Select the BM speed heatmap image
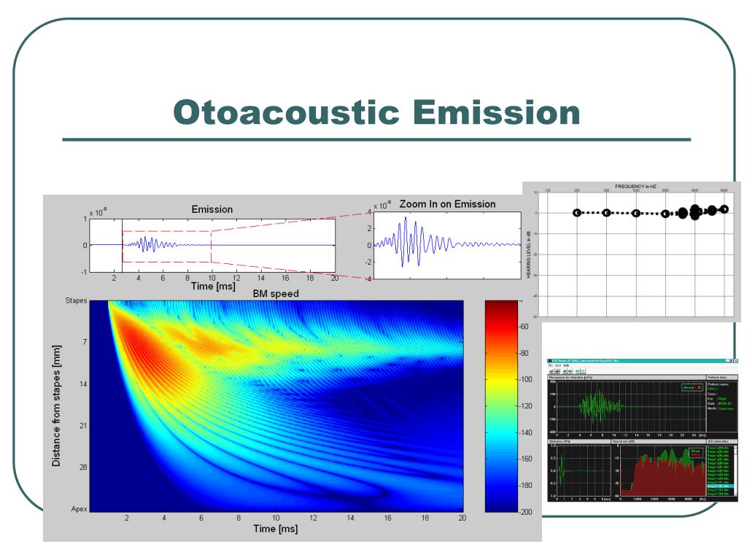747x560 pixels. pyautogui.click(x=276, y=406)
